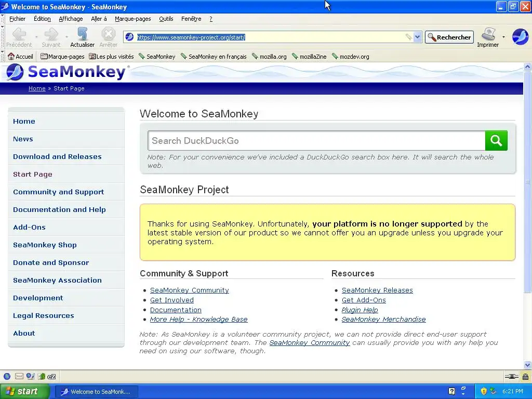Open the Édition menu
532x399 pixels.
point(42,19)
